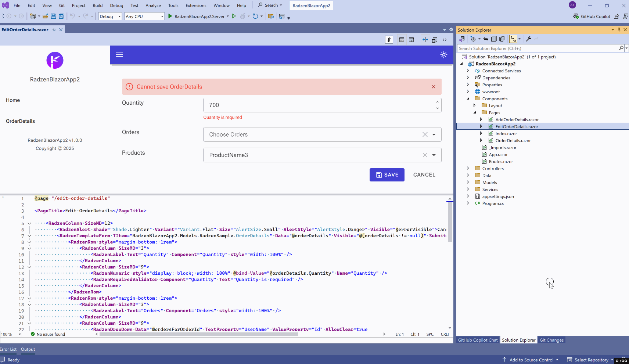Click Select Repository in status bar
The image size is (629, 364).
tap(591, 360)
